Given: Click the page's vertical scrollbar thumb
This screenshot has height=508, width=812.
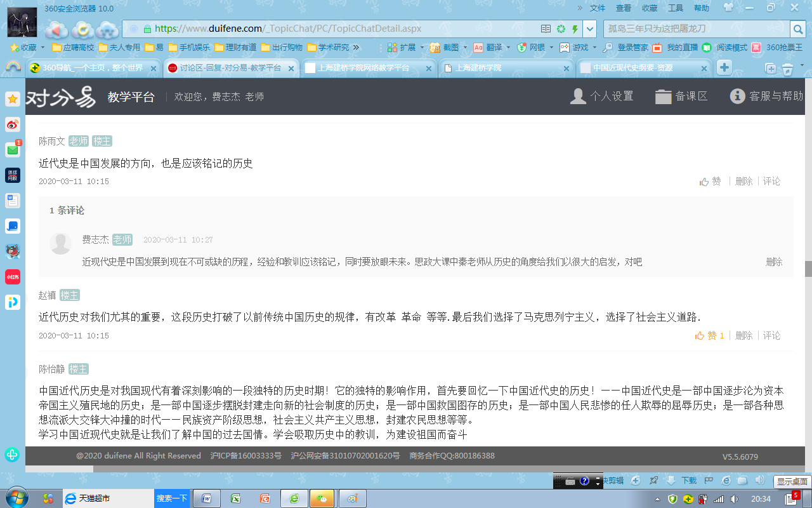Looking at the screenshot, I should pos(808,269).
